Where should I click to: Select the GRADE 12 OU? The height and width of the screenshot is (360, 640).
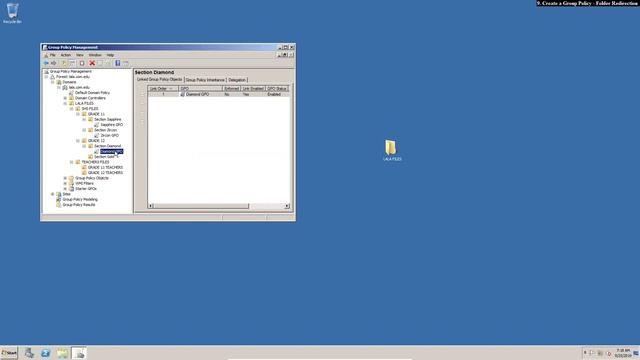96,140
